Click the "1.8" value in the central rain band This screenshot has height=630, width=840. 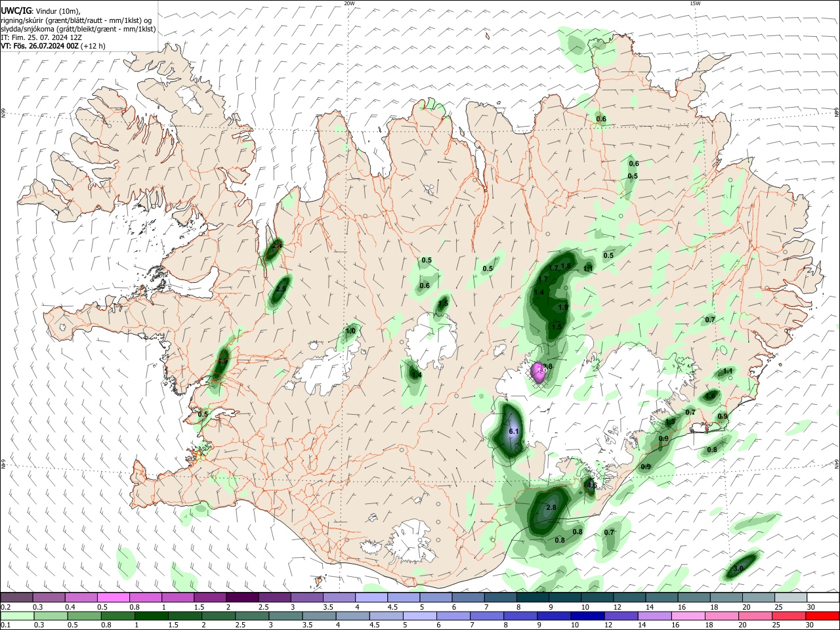click(566, 266)
